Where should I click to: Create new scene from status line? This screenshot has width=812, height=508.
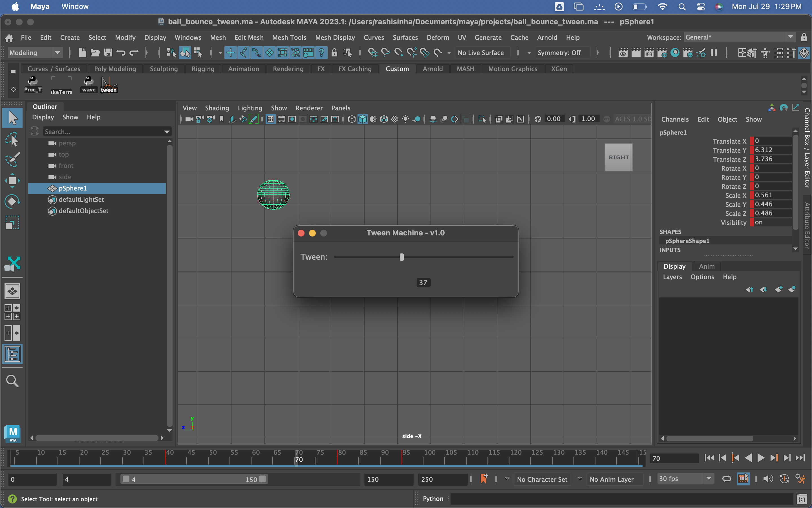(82, 52)
